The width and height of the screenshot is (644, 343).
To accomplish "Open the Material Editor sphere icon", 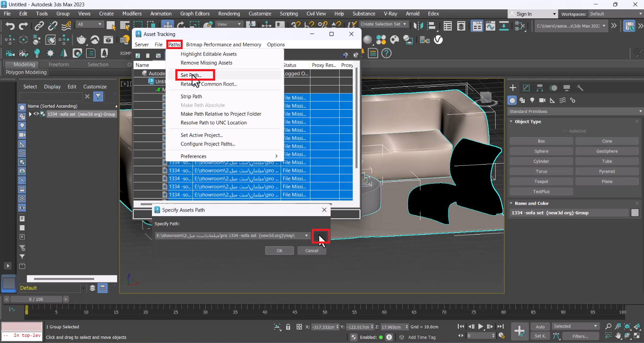I will (x=368, y=40).
